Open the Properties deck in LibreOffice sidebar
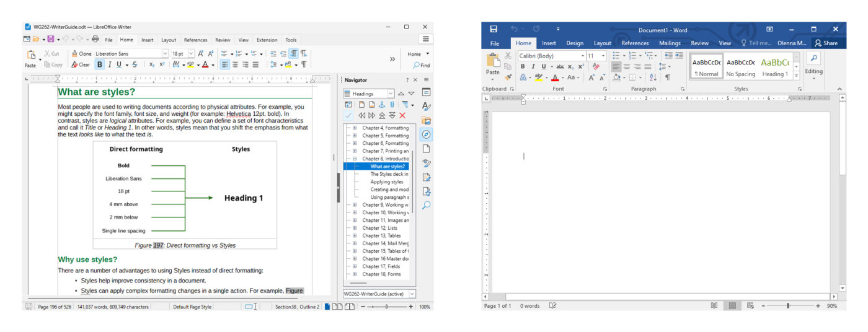The height and width of the screenshot is (332, 868). click(x=426, y=92)
